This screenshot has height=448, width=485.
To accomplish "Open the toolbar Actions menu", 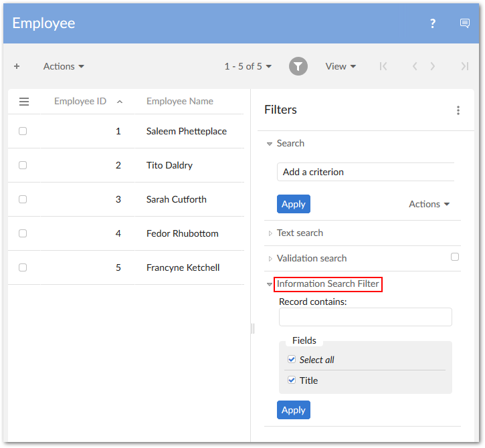I will tap(64, 66).
